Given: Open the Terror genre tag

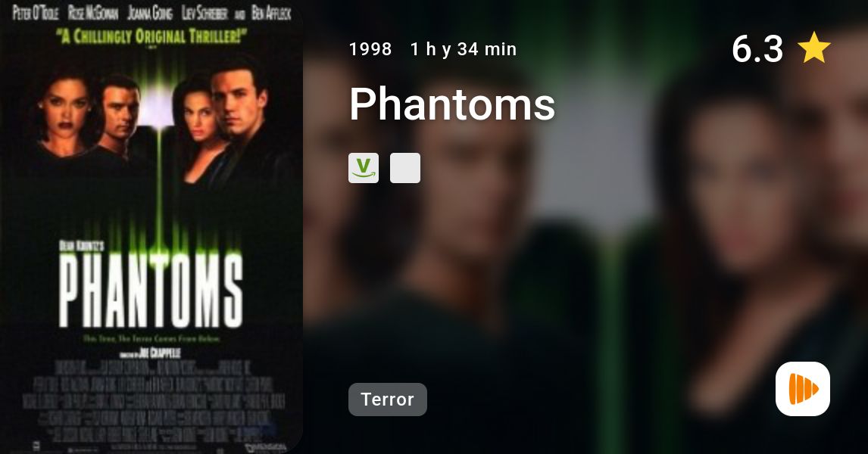Looking at the screenshot, I should [388, 400].
